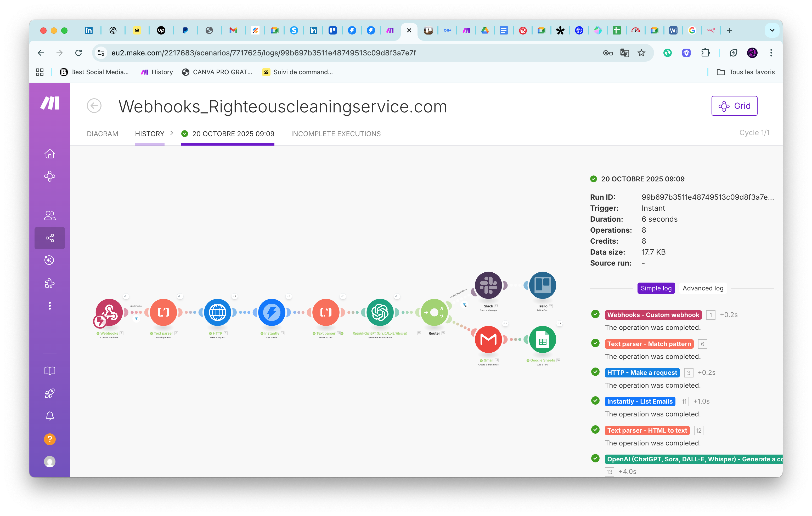Open the DIAGRAM tab
Image resolution: width=812 pixels, height=516 pixels.
[x=103, y=134]
